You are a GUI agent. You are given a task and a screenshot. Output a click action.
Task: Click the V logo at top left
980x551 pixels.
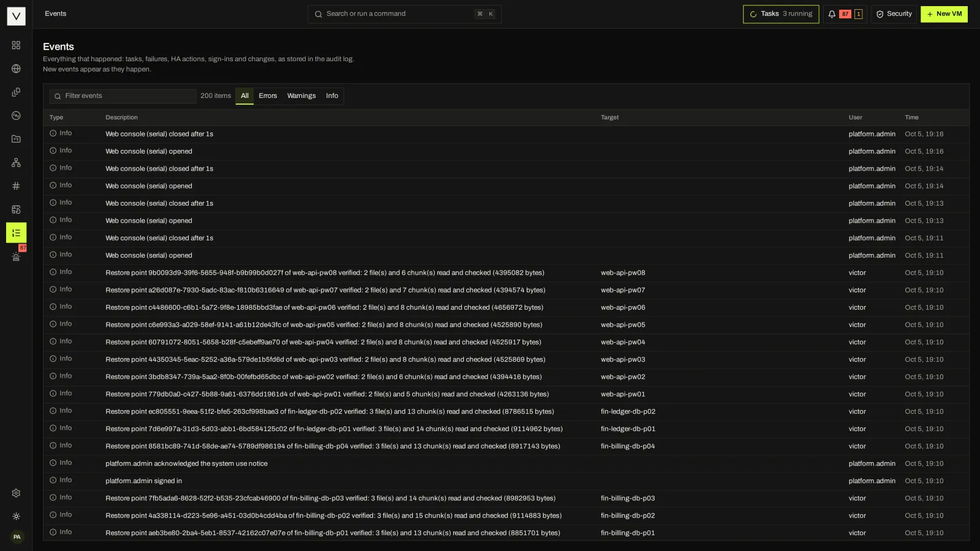pos(16,16)
